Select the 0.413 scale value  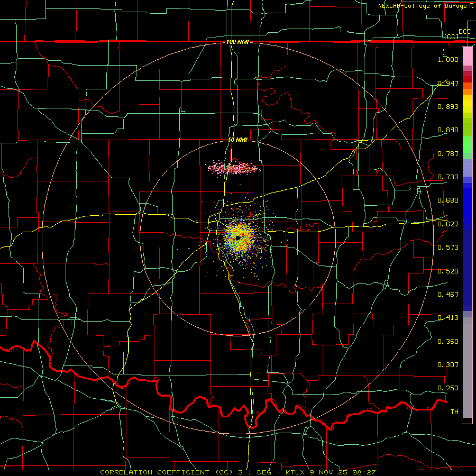pos(448,318)
